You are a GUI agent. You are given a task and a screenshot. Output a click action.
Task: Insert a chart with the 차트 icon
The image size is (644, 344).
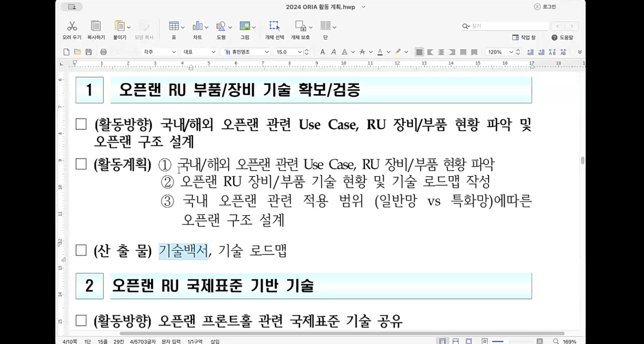tap(197, 26)
